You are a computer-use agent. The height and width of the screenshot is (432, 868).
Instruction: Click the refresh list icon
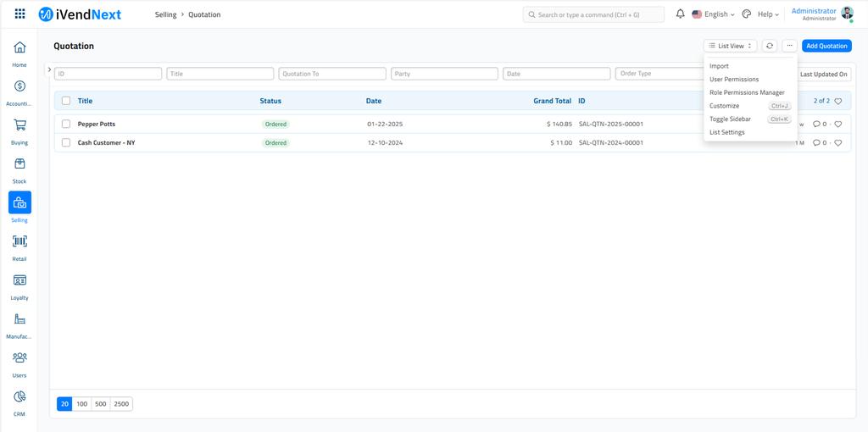pyautogui.click(x=769, y=46)
